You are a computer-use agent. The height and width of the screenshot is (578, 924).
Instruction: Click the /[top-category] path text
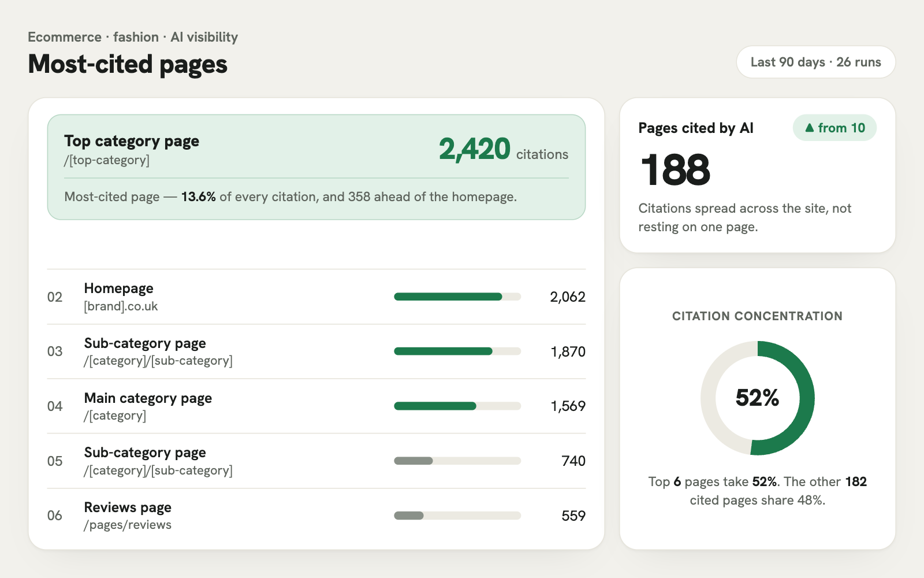(107, 160)
